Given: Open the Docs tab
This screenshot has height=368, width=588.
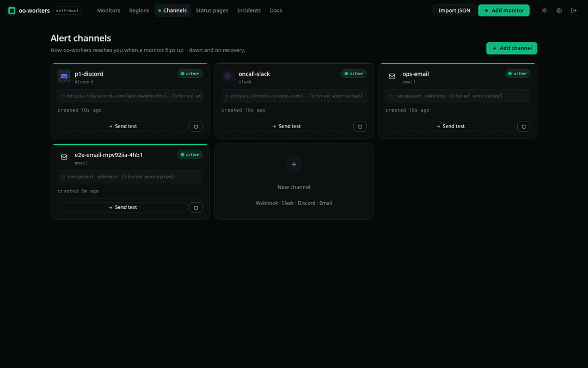Looking at the screenshot, I should coord(275,10).
